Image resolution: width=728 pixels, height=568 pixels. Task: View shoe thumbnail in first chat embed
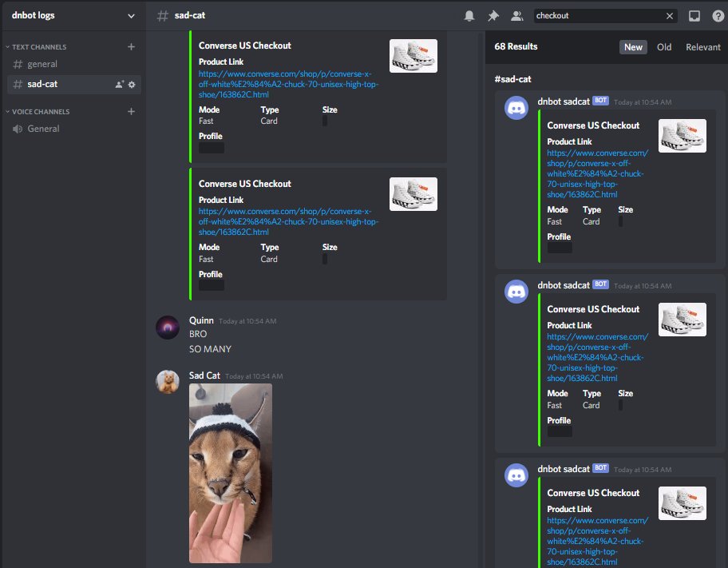click(413, 56)
